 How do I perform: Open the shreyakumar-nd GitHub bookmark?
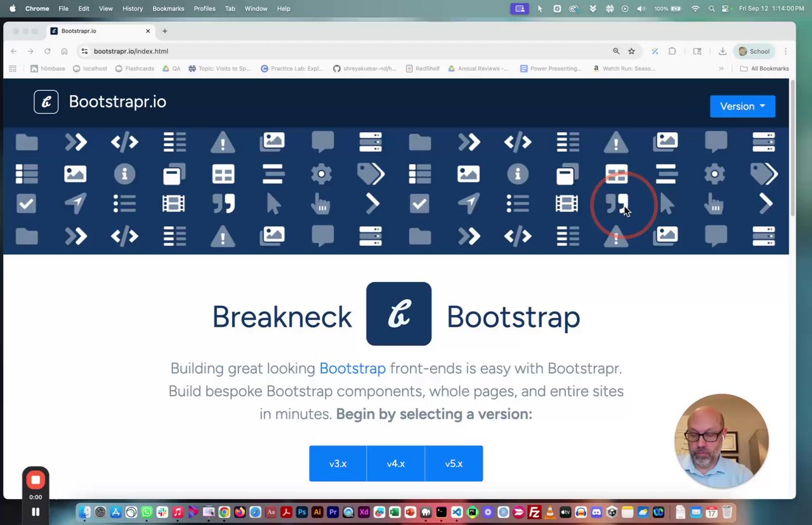pyautogui.click(x=365, y=69)
